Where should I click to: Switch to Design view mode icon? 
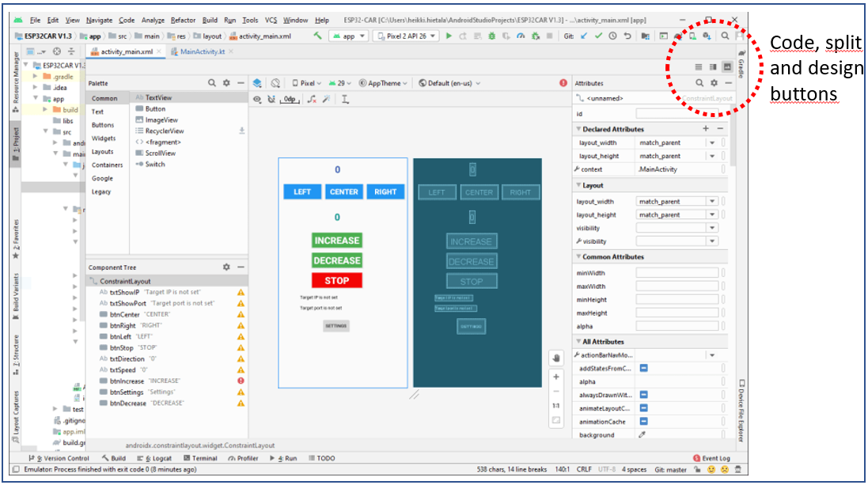click(727, 67)
